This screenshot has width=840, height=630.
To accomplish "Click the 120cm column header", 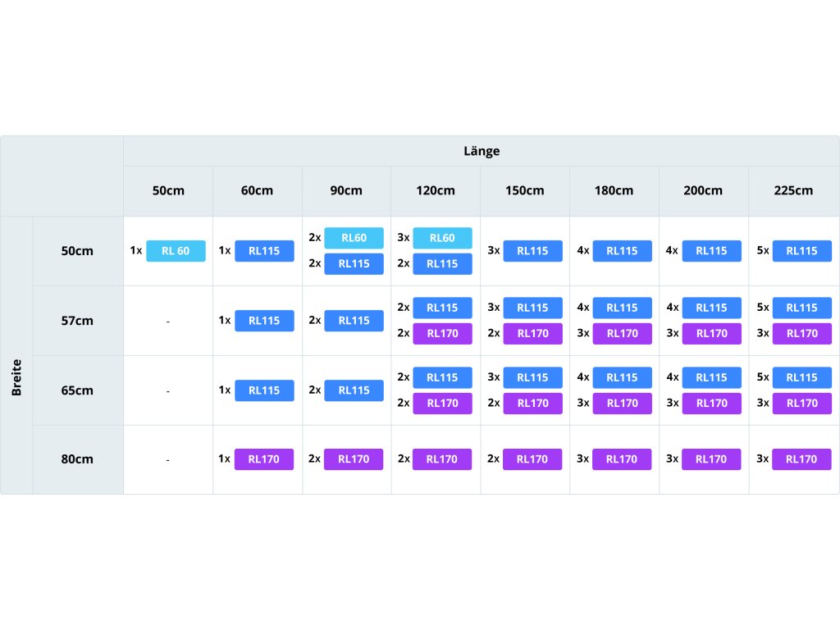I will (x=436, y=190).
